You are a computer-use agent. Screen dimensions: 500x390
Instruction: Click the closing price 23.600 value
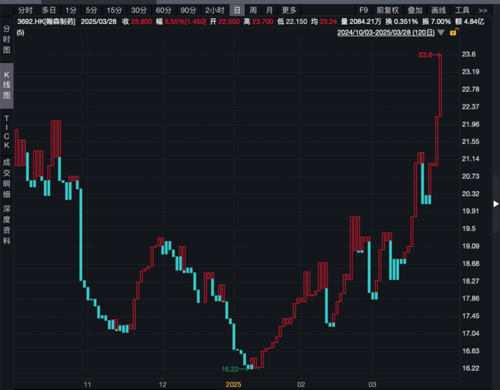point(141,22)
